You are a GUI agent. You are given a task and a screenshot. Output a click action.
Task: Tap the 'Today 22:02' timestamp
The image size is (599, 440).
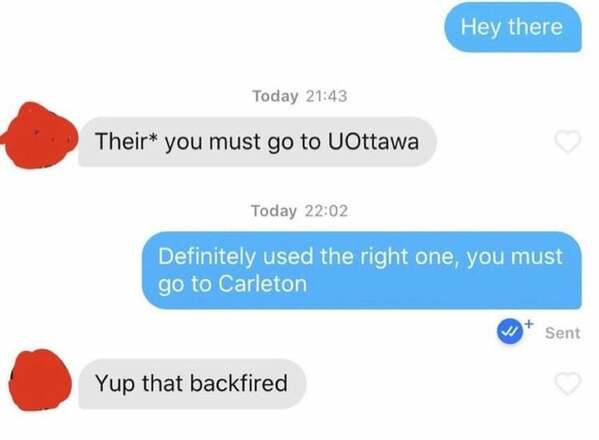[300, 211]
